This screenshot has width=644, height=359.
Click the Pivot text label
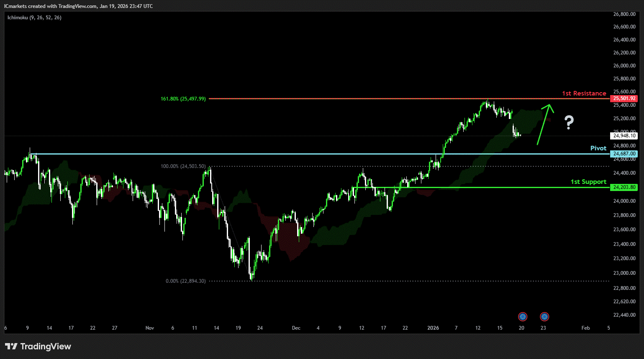tap(598, 148)
